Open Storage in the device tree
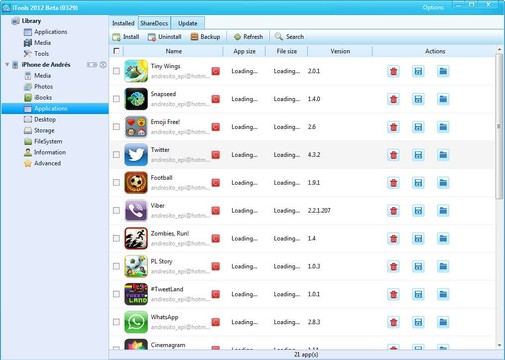 point(39,130)
